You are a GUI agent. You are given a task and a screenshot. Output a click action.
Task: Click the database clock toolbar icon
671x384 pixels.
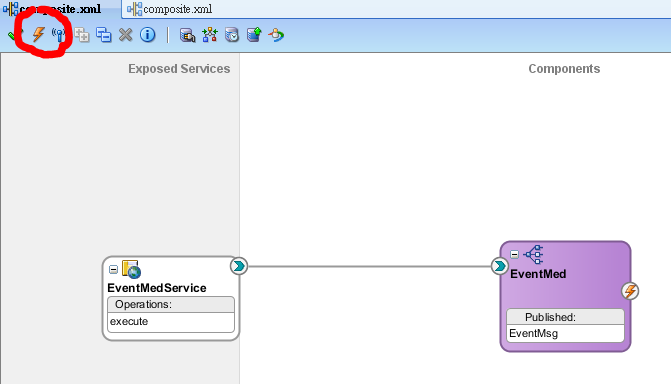coord(232,35)
